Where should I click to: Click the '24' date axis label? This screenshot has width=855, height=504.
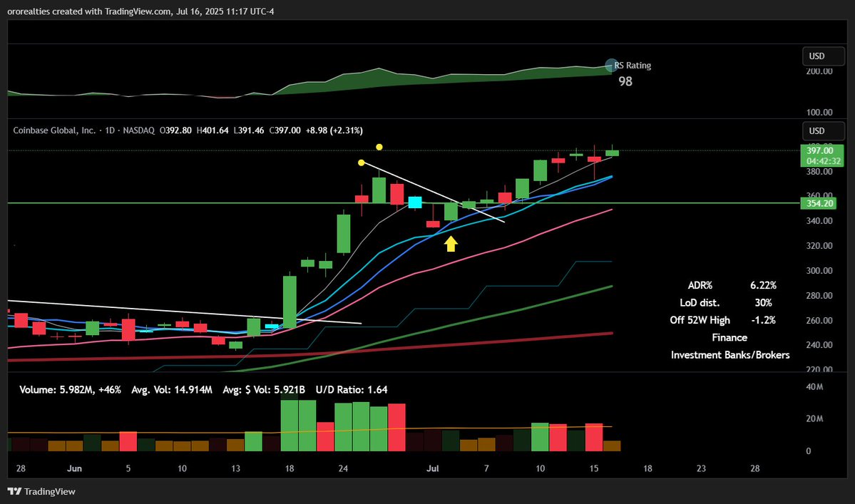[343, 468]
